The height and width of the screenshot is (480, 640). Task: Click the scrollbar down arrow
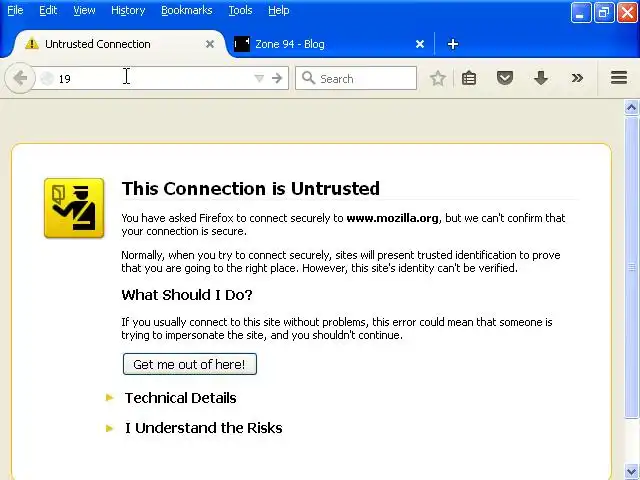[x=631, y=472]
